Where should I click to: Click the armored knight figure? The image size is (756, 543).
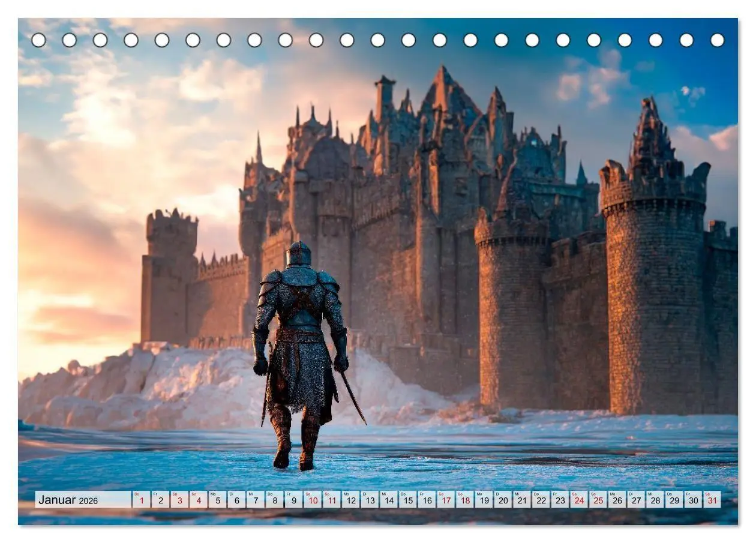click(x=299, y=354)
